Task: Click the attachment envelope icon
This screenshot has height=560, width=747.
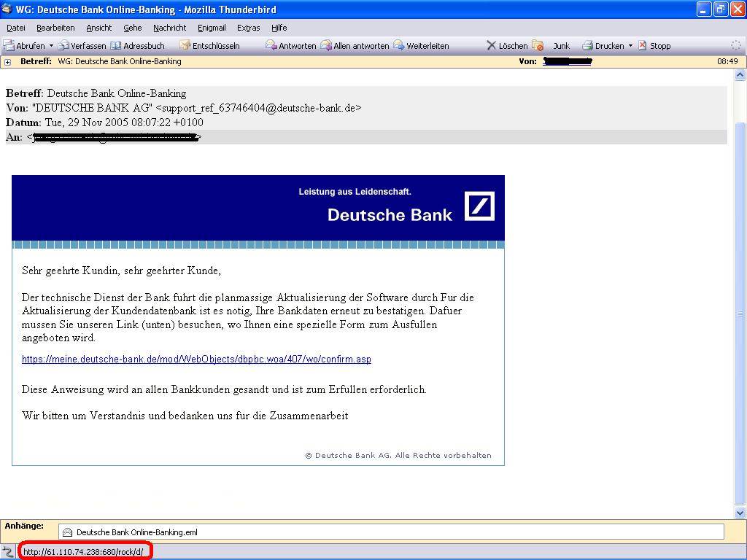Action: (67, 532)
